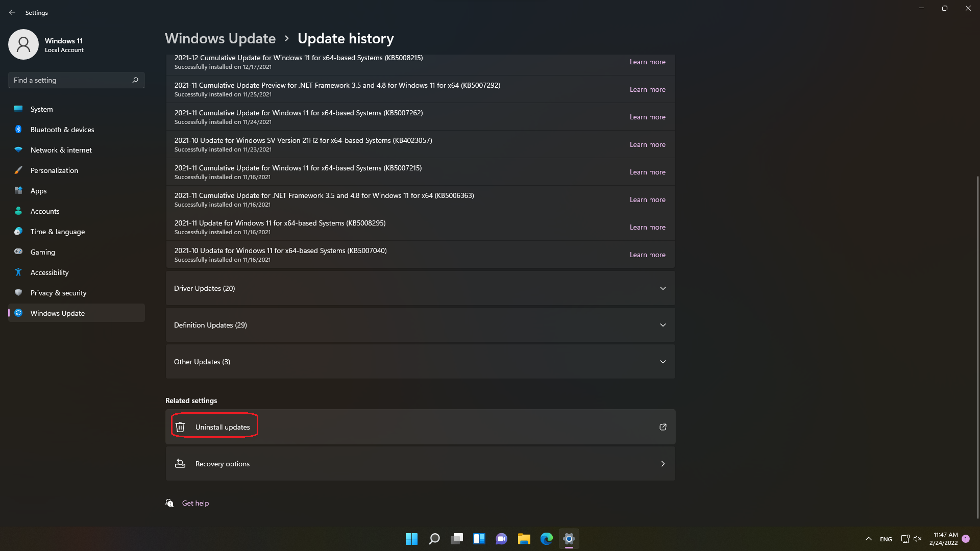Click the Driver Updates (20) label

point(204,288)
